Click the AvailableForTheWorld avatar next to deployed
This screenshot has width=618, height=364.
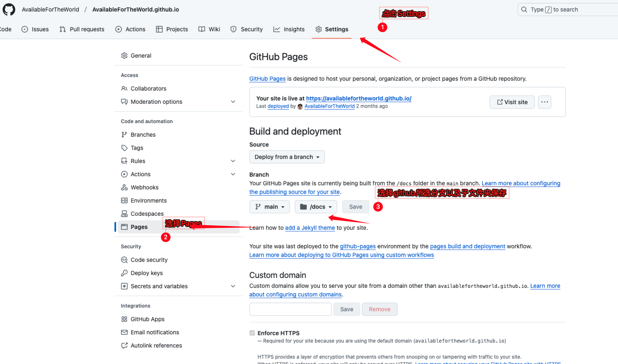pyautogui.click(x=300, y=107)
